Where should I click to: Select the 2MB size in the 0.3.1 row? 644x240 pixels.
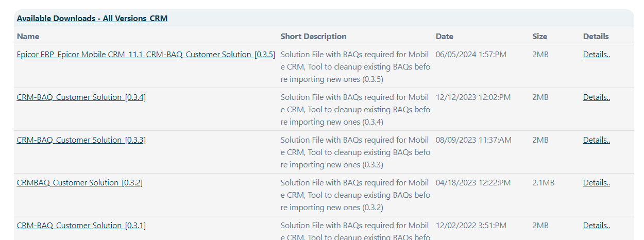[x=540, y=225]
